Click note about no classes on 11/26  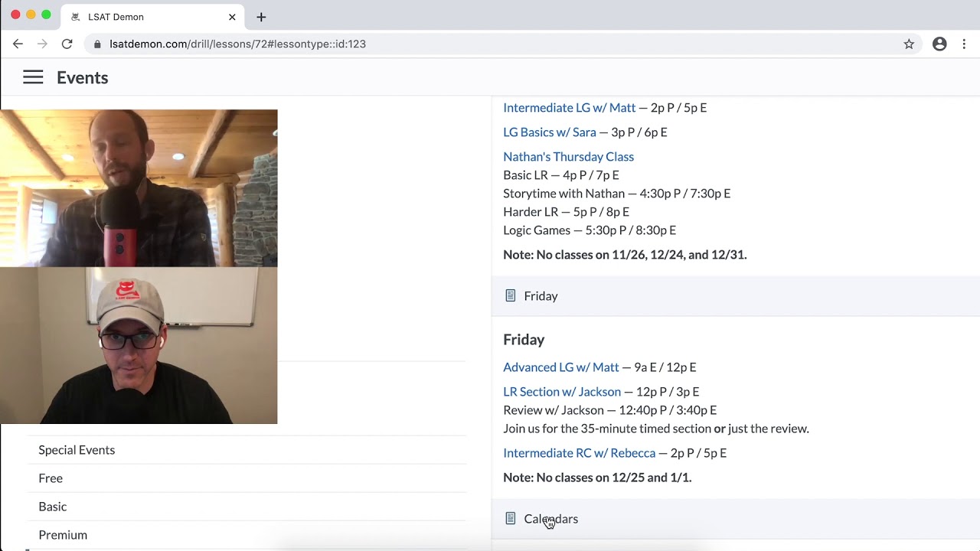pyautogui.click(x=625, y=255)
